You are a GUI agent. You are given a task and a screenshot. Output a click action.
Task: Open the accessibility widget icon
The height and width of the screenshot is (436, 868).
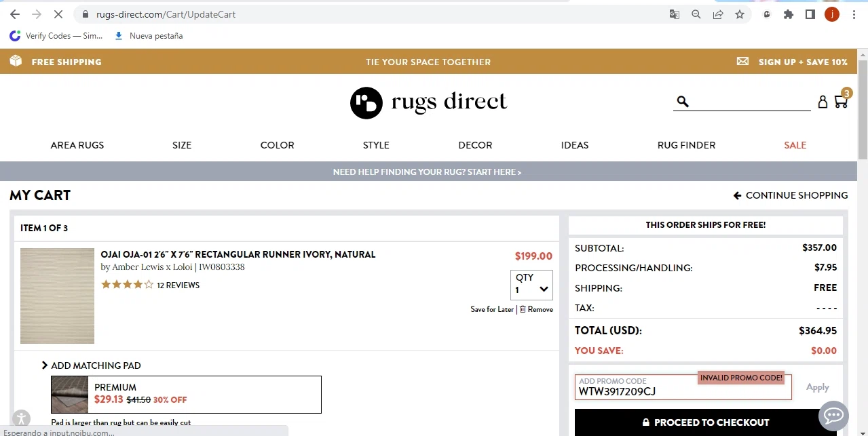coord(22,418)
